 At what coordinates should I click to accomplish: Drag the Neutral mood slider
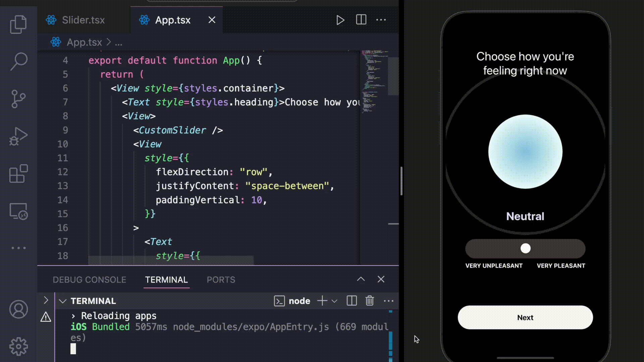[x=525, y=248]
